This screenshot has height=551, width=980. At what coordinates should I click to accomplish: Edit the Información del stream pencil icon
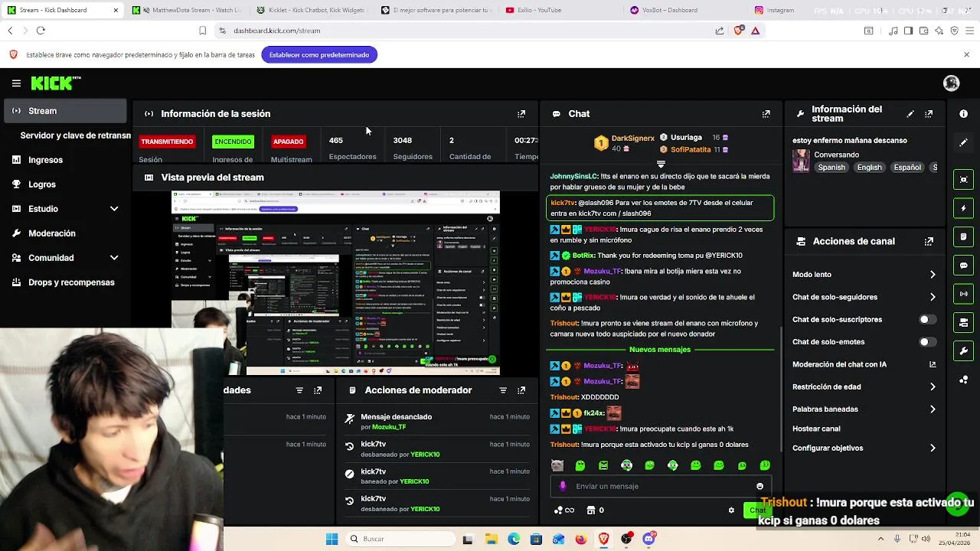(910, 113)
